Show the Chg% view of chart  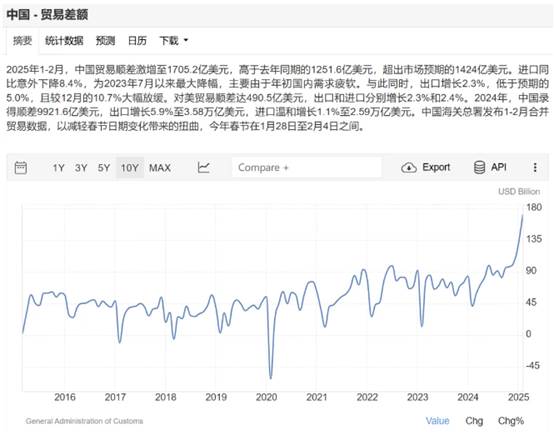[511, 421]
